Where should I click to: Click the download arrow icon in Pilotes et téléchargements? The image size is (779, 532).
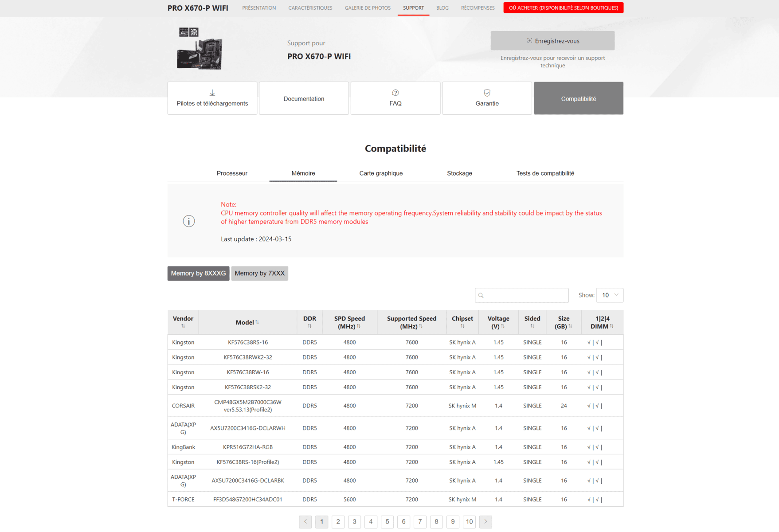click(x=212, y=93)
